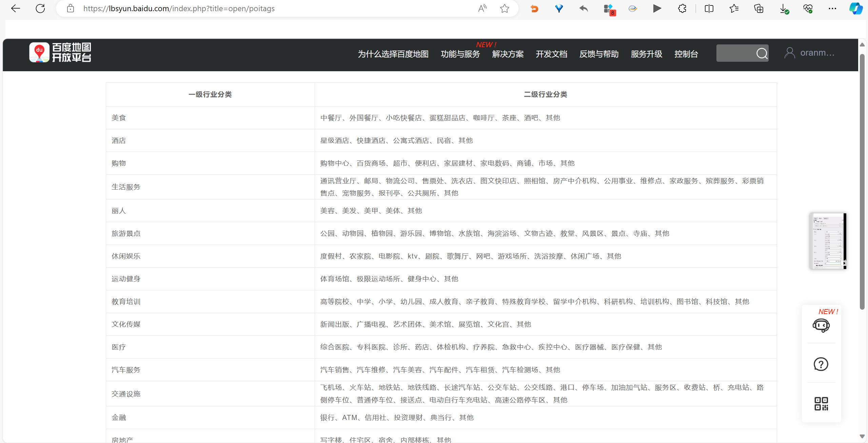Open 功能与服务 menu
868x443 pixels.
460,54
